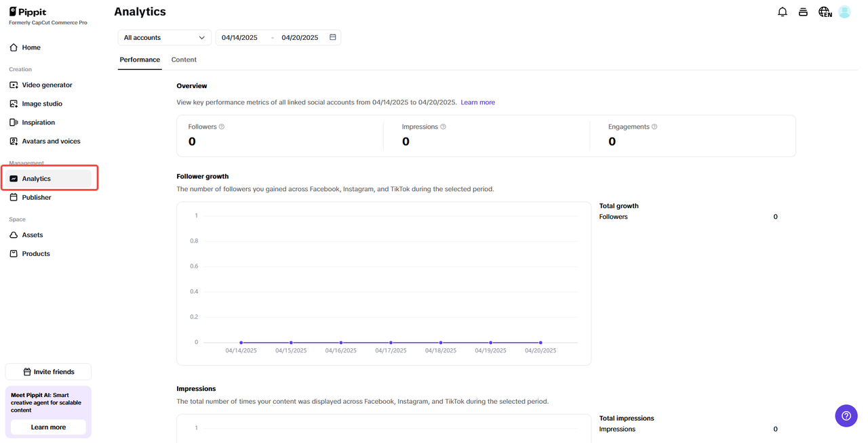This screenshot has height=443, width=868.
Task: Click the calendar icon in date range
Action: 333,37
